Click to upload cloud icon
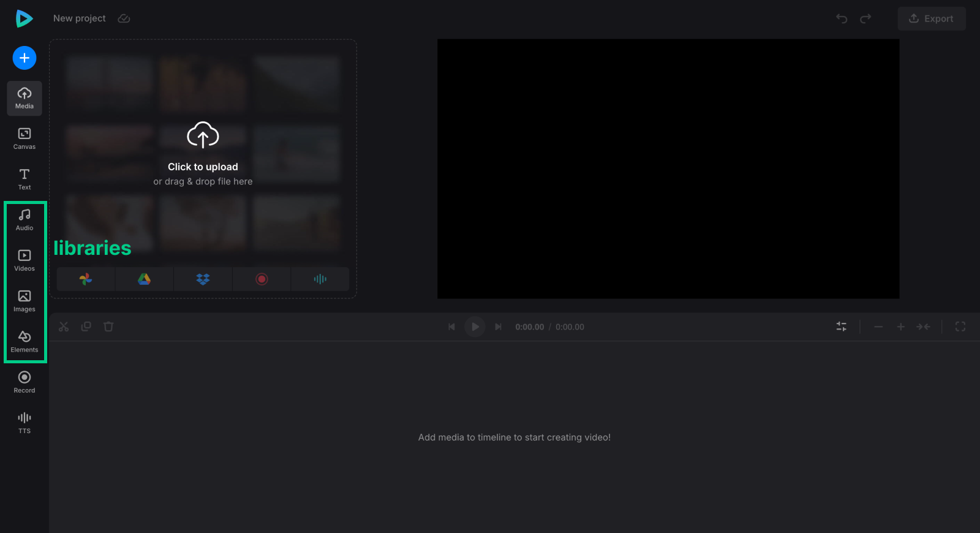The width and height of the screenshot is (980, 533). pos(203,135)
